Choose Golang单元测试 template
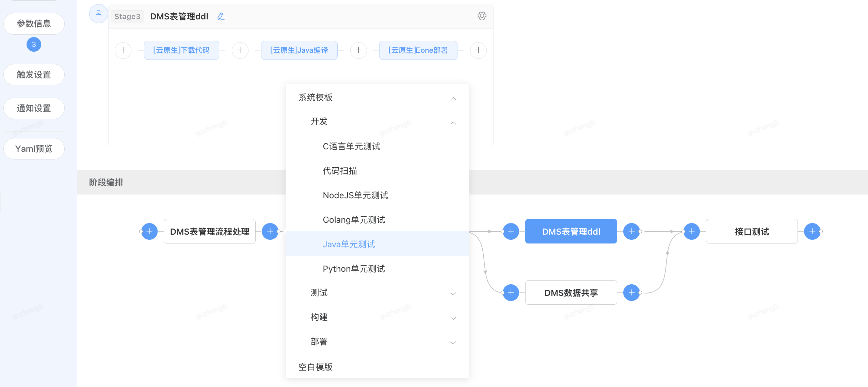868x387 pixels. tap(377, 220)
